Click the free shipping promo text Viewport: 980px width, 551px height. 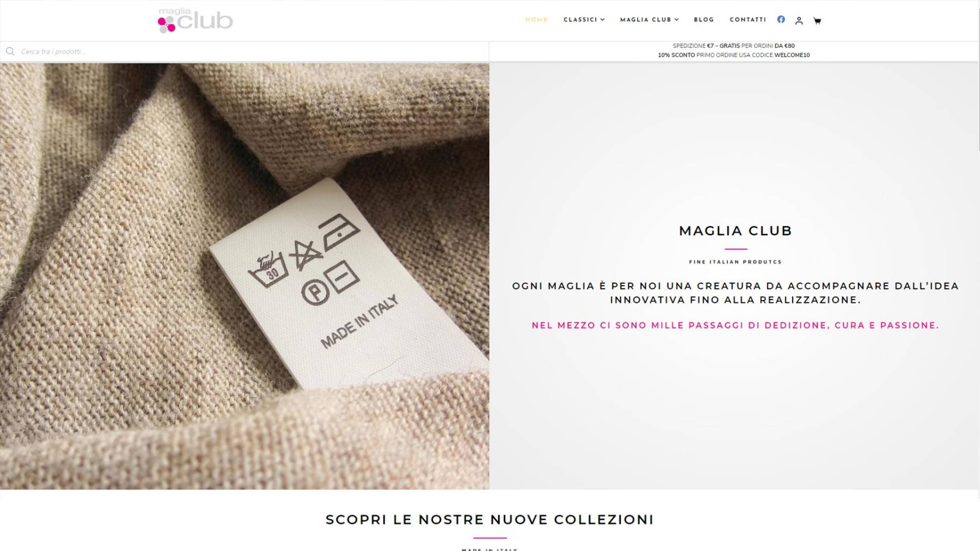(733, 46)
